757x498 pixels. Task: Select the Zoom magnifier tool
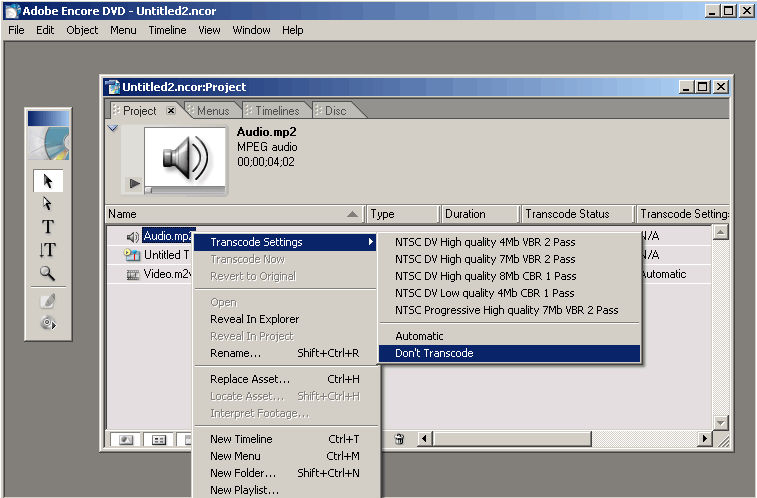tap(47, 273)
